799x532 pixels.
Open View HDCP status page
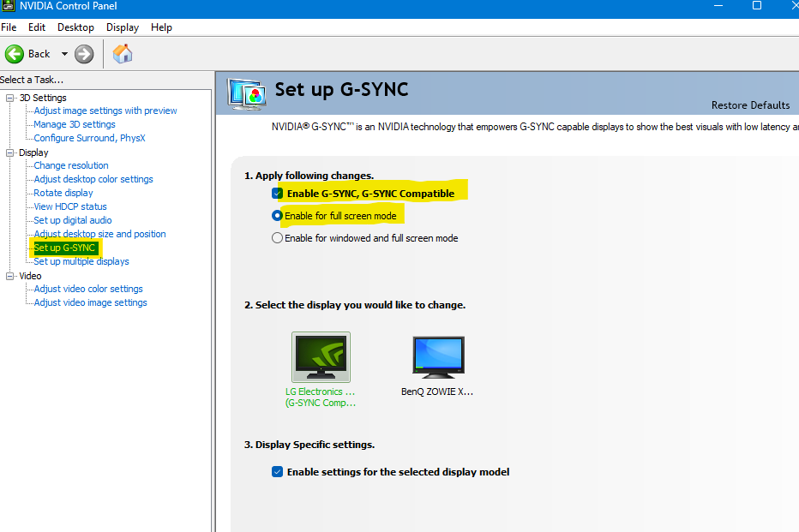(x=70, y=206)
